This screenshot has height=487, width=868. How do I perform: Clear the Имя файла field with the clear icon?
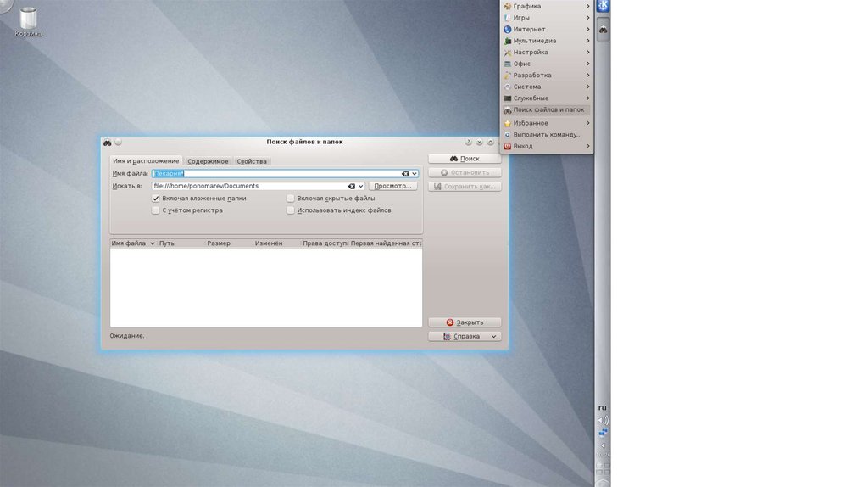(404, 173)
